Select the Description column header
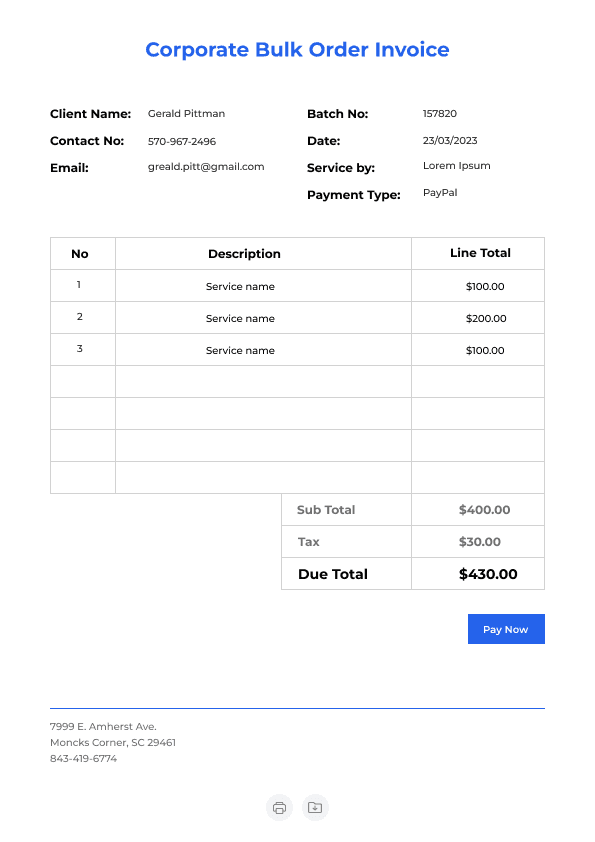The image size is (595, 842). 244,253
